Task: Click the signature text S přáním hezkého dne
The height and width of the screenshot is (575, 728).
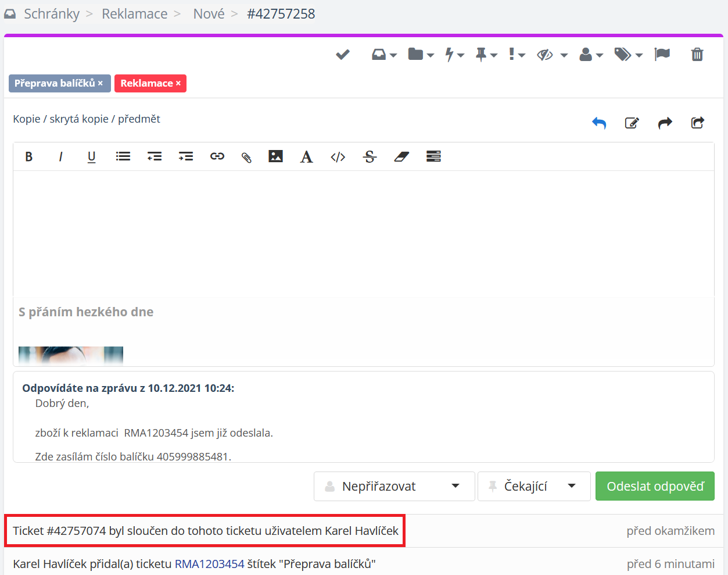Action: [x=86, y=312]
